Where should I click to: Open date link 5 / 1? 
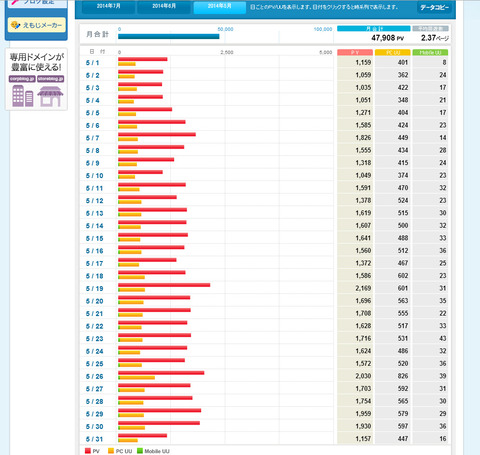pyautogui.click(x=92, y=63)
